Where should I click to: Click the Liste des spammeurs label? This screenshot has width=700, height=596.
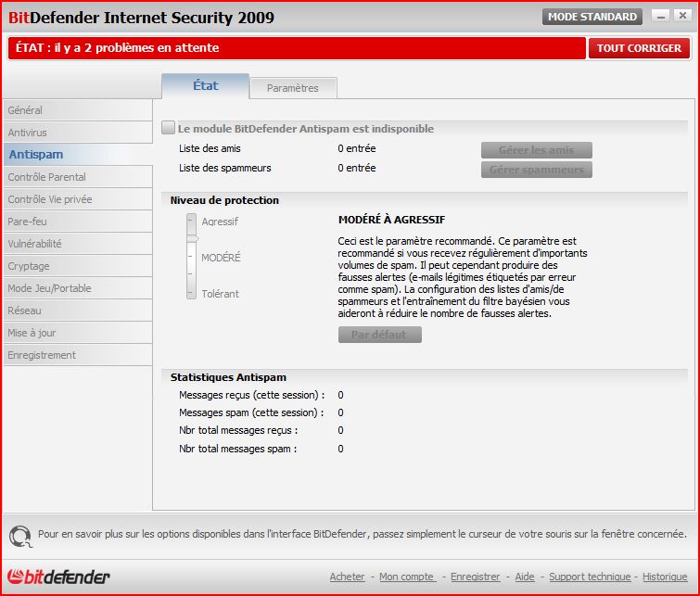pyautogui.click(x=225, y=169)
